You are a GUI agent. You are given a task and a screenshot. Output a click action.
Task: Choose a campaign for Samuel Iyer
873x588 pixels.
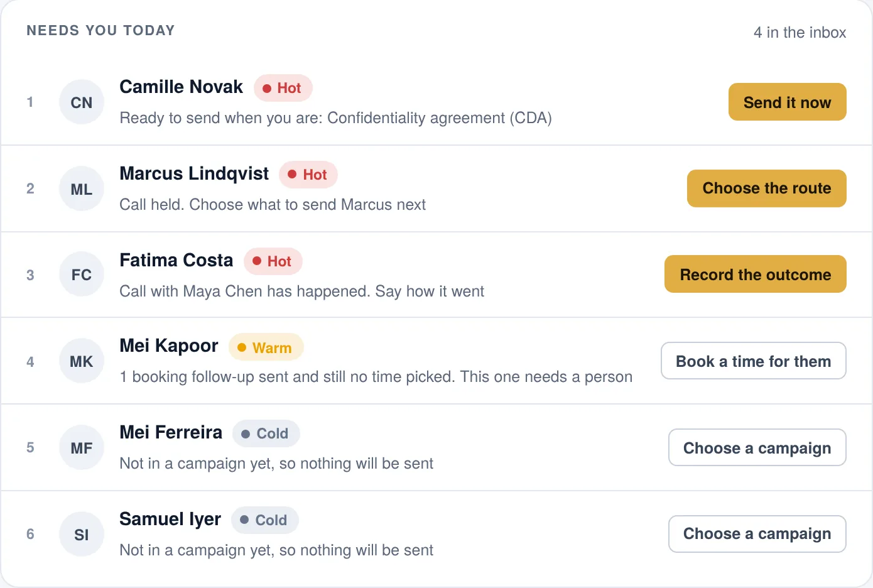point(757,534)
